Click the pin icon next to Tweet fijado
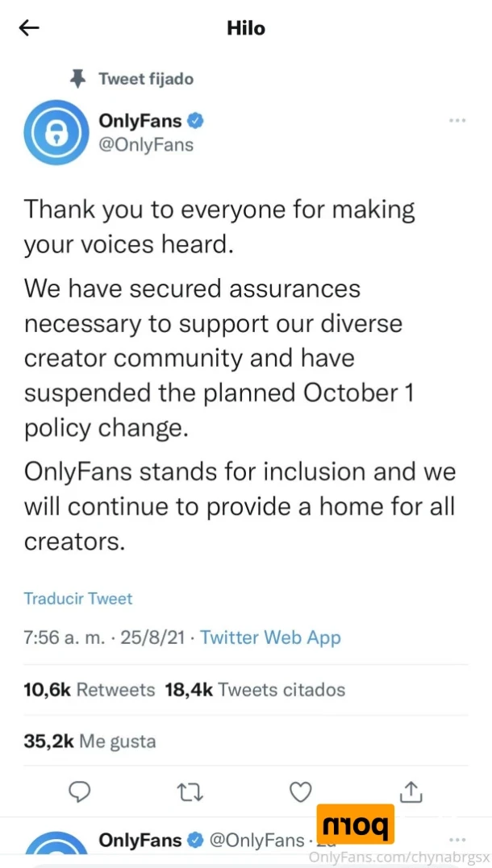492x868 pixels. point(79,79)
